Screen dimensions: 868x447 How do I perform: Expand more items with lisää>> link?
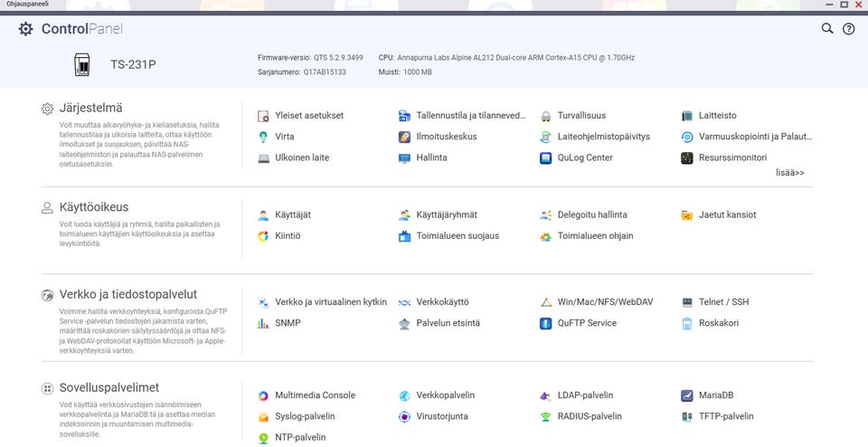pyautogui.click(x=790, y=173)
